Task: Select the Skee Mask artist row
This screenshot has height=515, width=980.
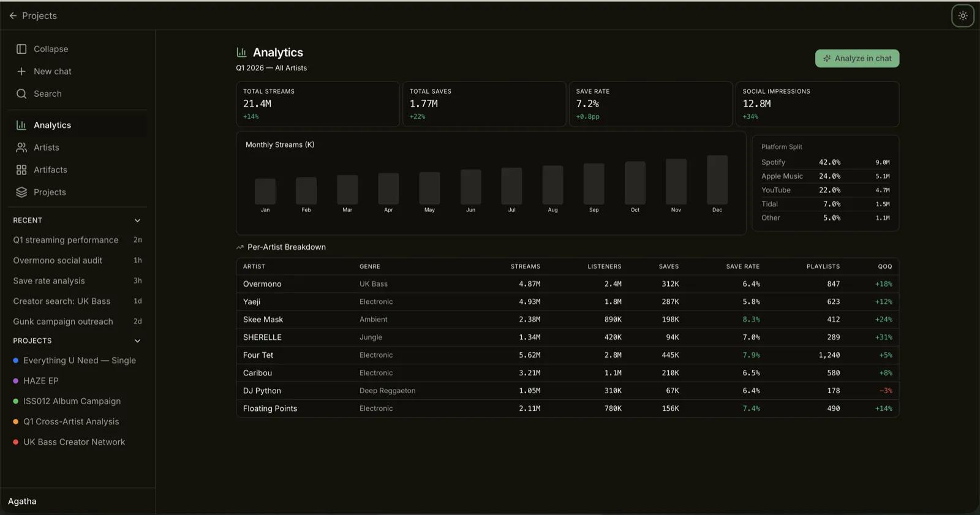Action: (568, 320)
